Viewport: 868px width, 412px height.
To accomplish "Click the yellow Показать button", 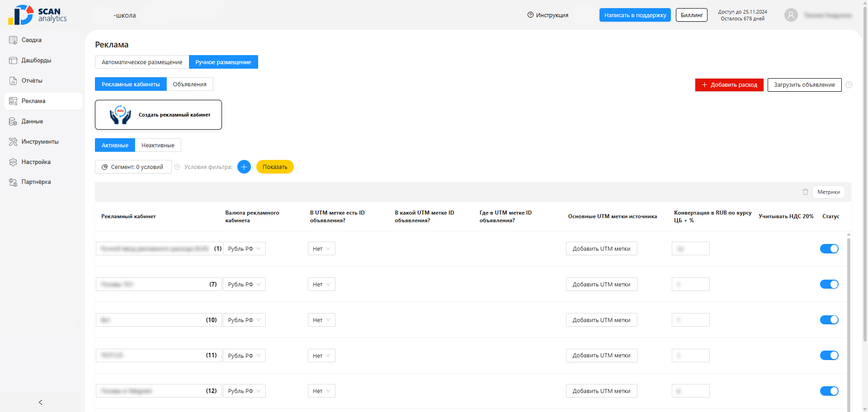I will 275,167.
